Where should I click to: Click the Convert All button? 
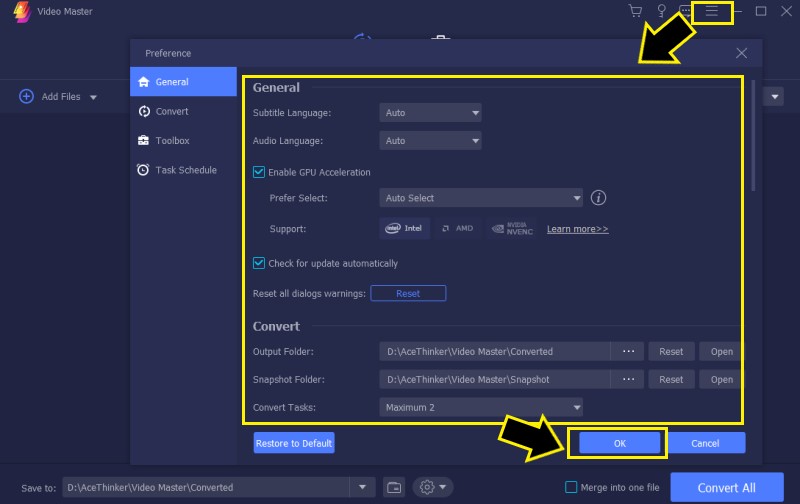coord(727,488)
